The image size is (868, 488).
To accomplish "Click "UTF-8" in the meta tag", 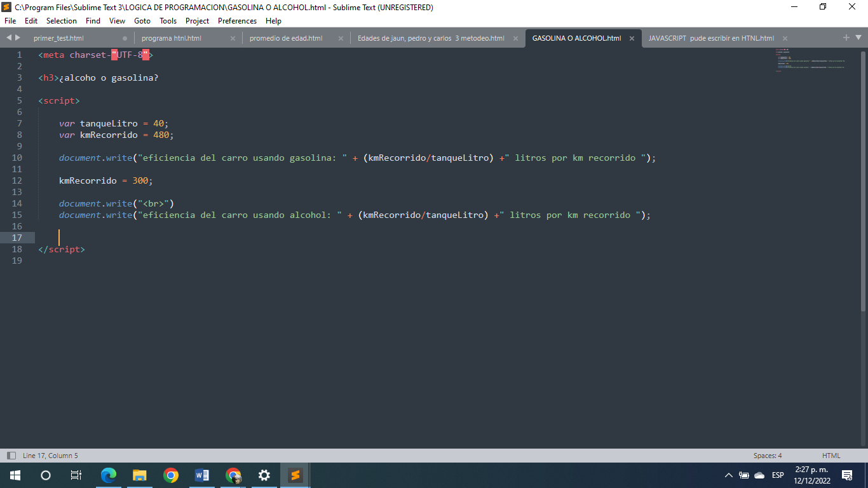I will [x=130, y=55].
